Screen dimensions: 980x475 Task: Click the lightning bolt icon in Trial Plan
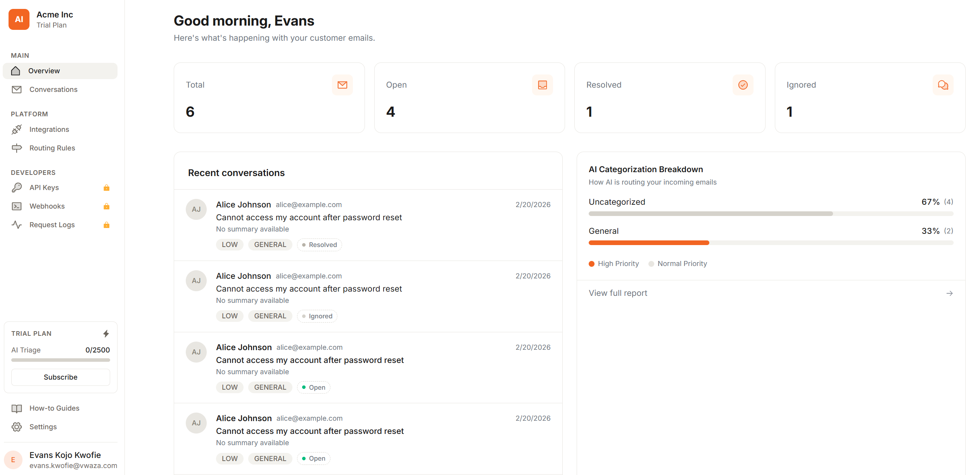pyautogui.click(x=106, y=333)
